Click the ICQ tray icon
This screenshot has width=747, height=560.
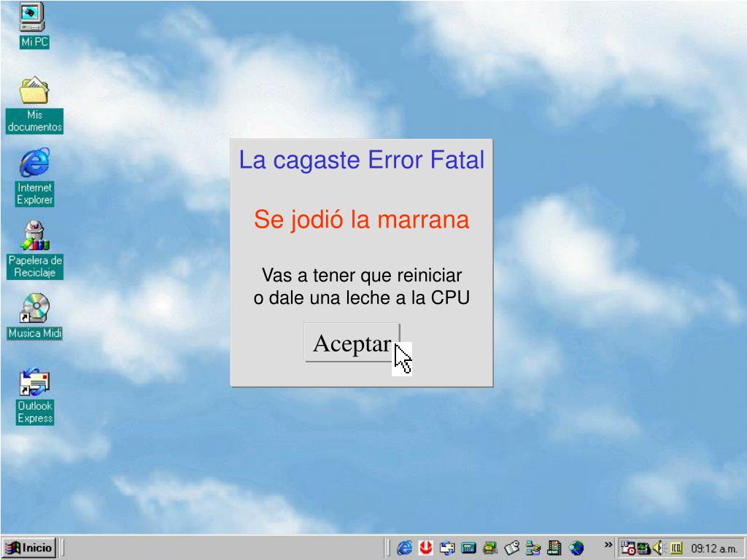click(x=676, y=548)
